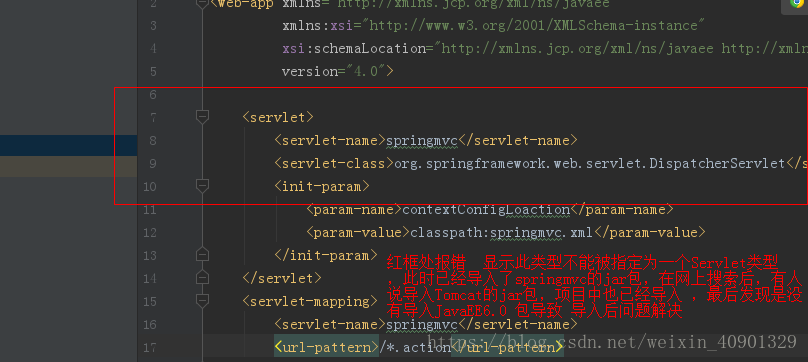Screen dimensions: 808x362
Task: Click the XMLSchema-instance URL value
Action: coord(533,25)
